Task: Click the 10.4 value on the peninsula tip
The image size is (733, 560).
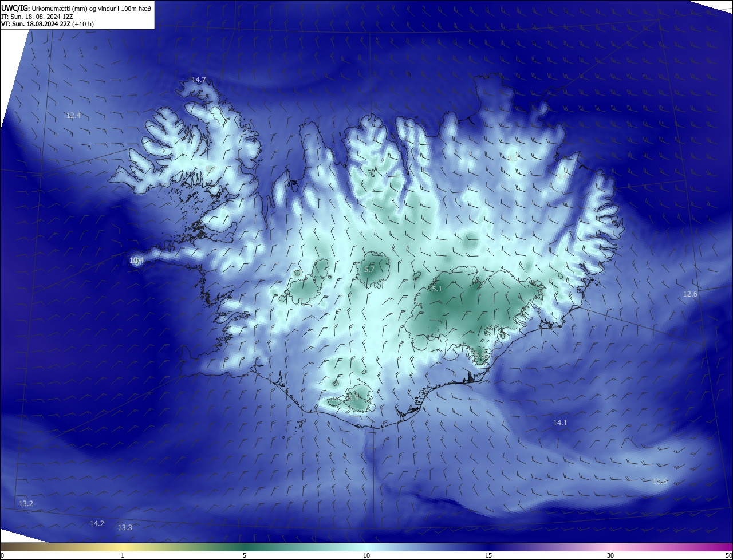Action: tap(136, 261)
